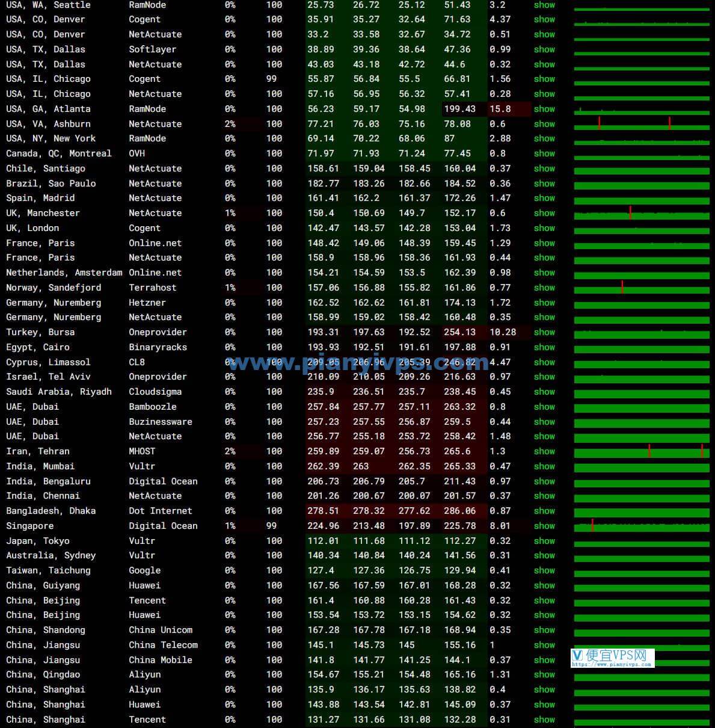Click show for Dallas Softlayer row

pos(544,49)
